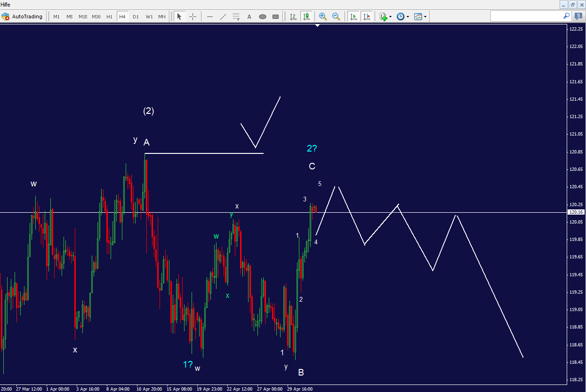The image size is (586, 392).
Task: Add a Text Label to the chart
Action: click(x=249, y=16)
